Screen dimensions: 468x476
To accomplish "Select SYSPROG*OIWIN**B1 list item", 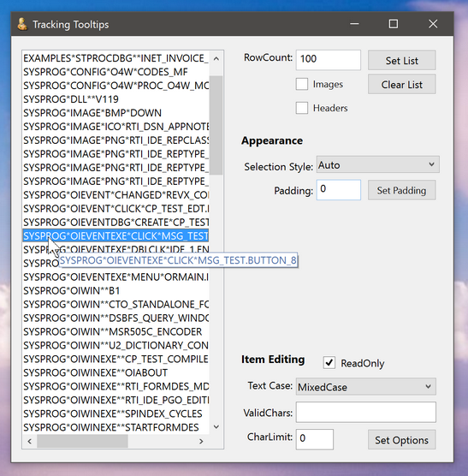I will [116, 290].
